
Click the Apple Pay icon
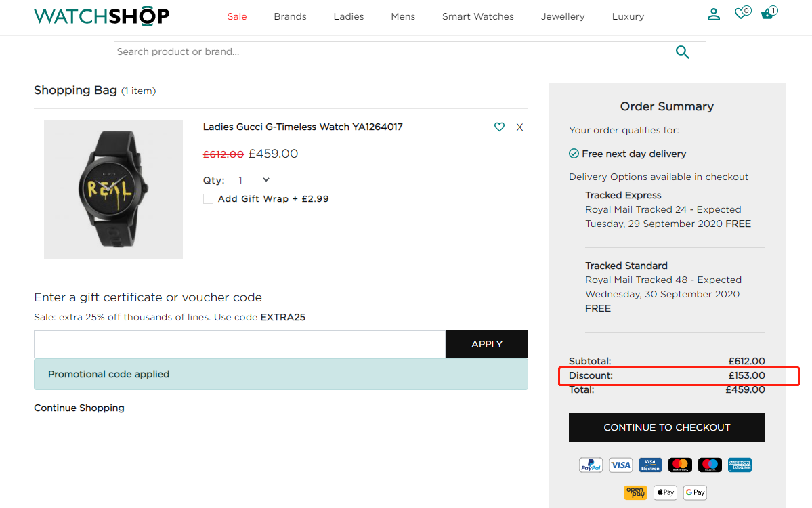point(665,492)
